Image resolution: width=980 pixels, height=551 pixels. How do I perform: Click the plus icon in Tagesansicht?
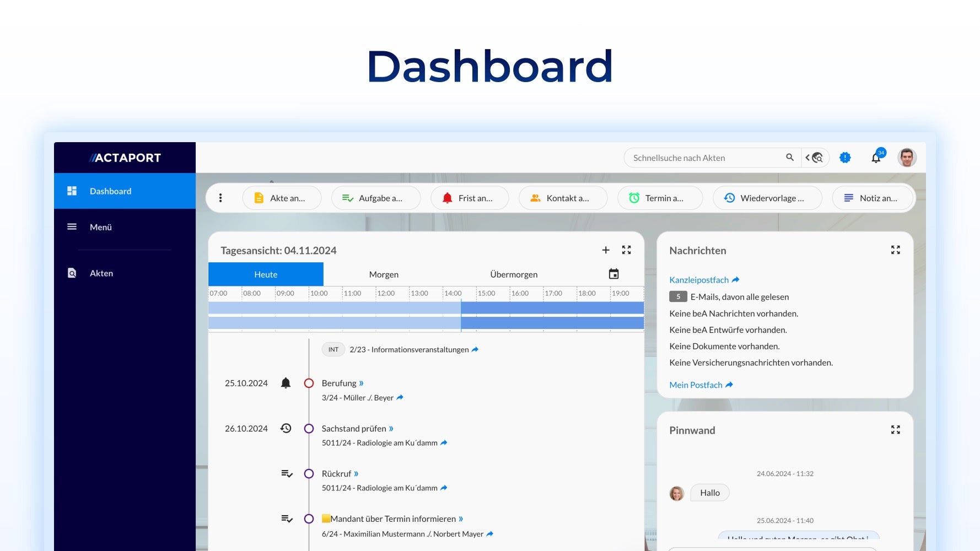point(606,250)
